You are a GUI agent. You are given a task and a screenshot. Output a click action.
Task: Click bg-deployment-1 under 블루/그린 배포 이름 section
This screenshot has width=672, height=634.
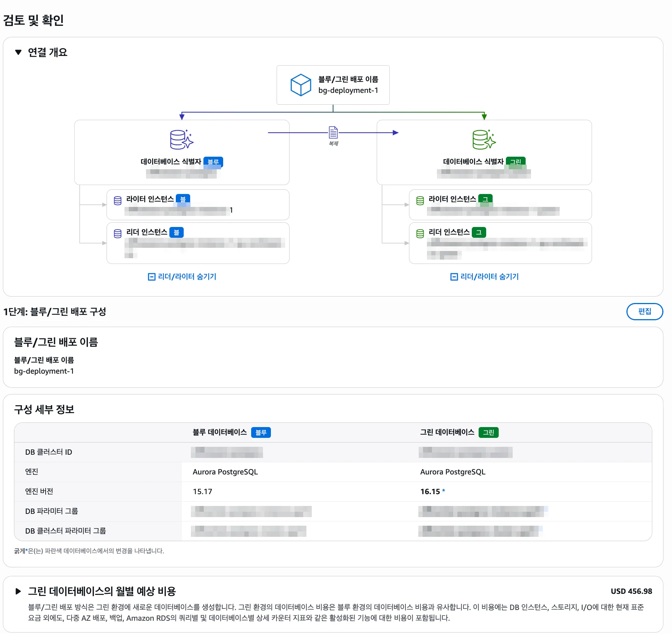pos(44,371)
